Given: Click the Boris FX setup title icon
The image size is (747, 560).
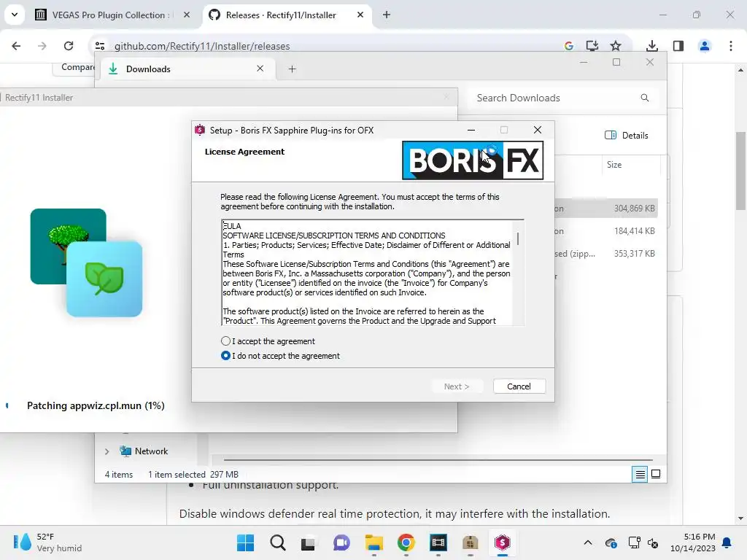Looking at the screenshot, I should click(200, 130).
